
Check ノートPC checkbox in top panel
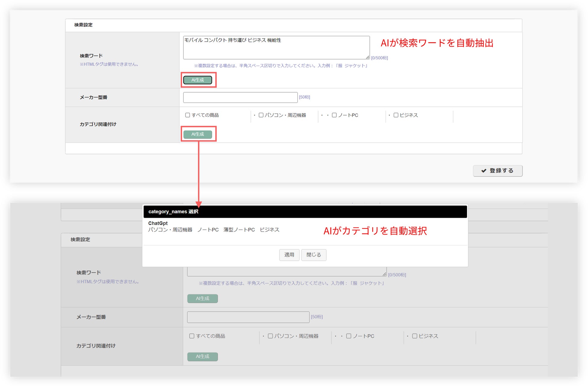click(334, 115)
